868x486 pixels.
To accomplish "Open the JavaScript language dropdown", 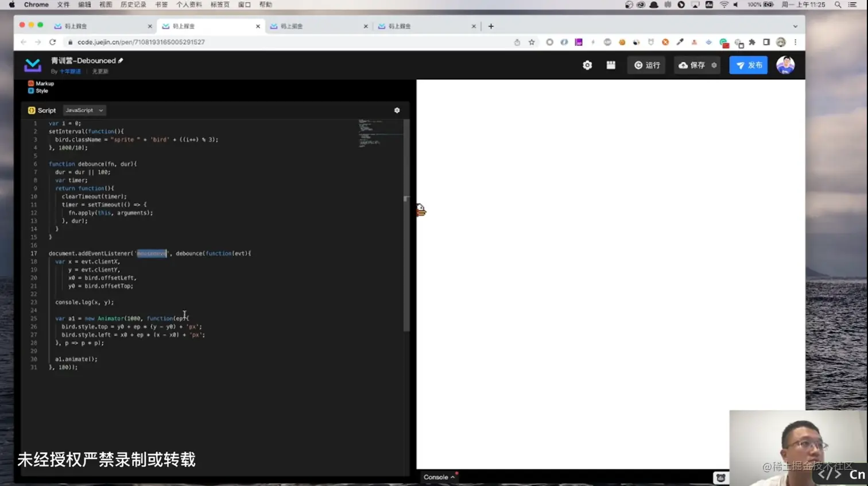I will [84, 110].
